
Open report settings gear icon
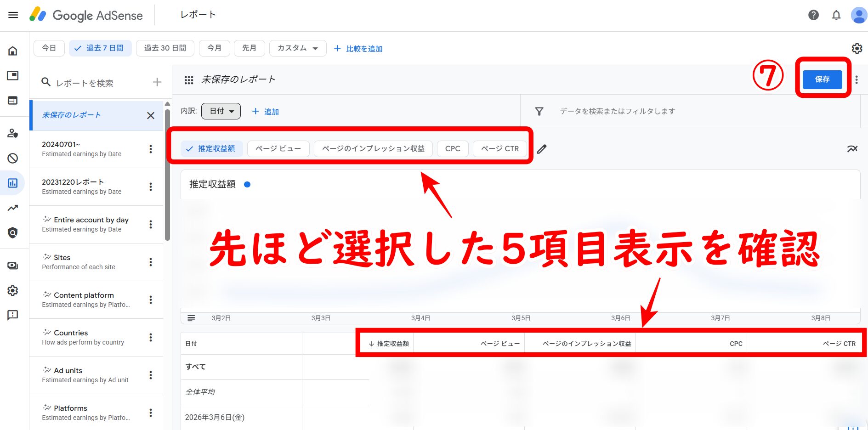857,48
